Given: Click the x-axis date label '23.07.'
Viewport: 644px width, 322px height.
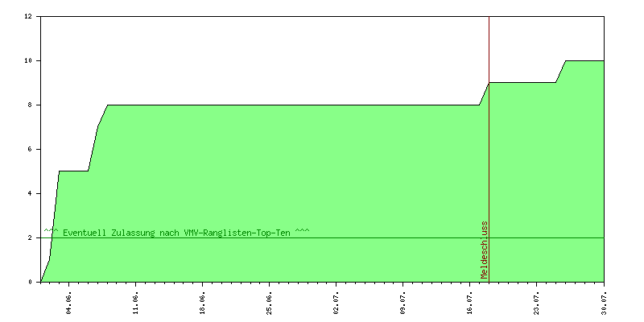Looking at the screenshot, I should pyautogui.click(x=537, y=303).
